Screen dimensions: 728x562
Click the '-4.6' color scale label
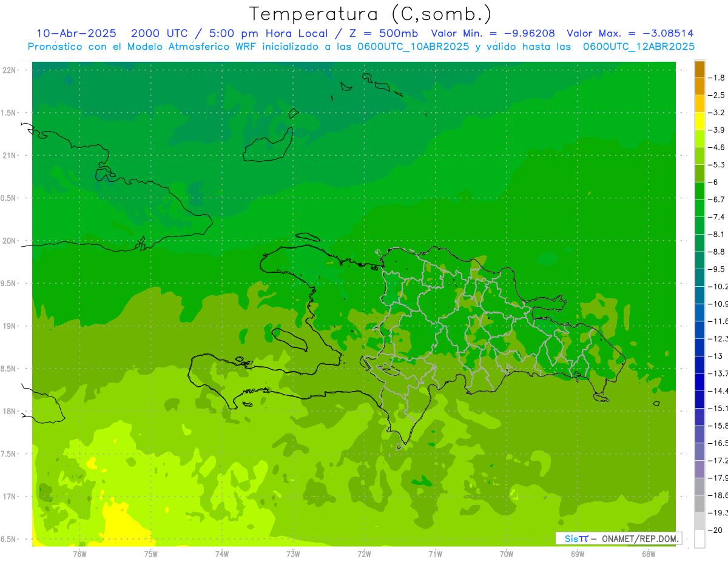point(716,147)
